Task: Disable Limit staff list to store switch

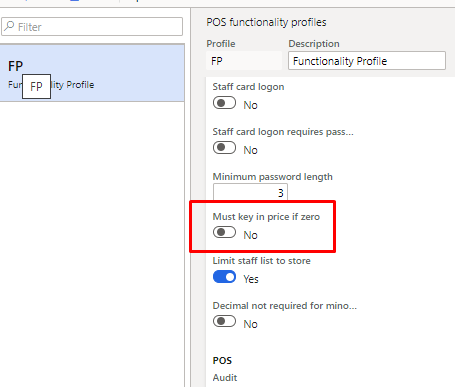Action: (x=224, y=277)
